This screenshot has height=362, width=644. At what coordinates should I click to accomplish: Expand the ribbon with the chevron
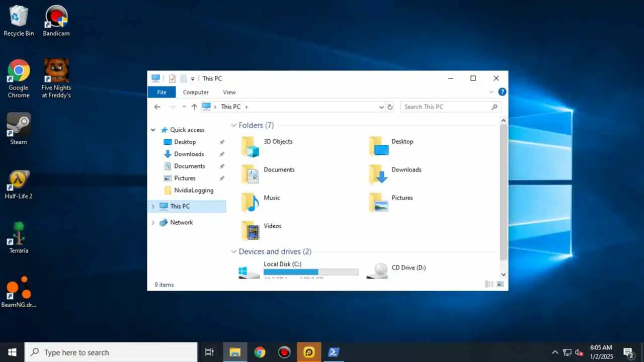pyautogui.click(x=491, y=92)
